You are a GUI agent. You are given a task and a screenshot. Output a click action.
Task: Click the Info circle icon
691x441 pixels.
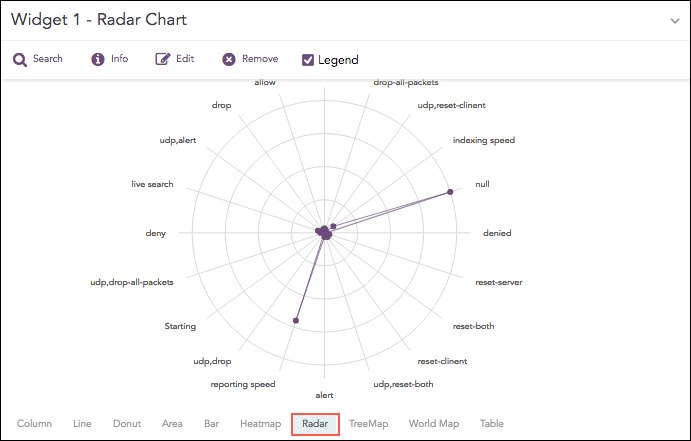(98, 60)
